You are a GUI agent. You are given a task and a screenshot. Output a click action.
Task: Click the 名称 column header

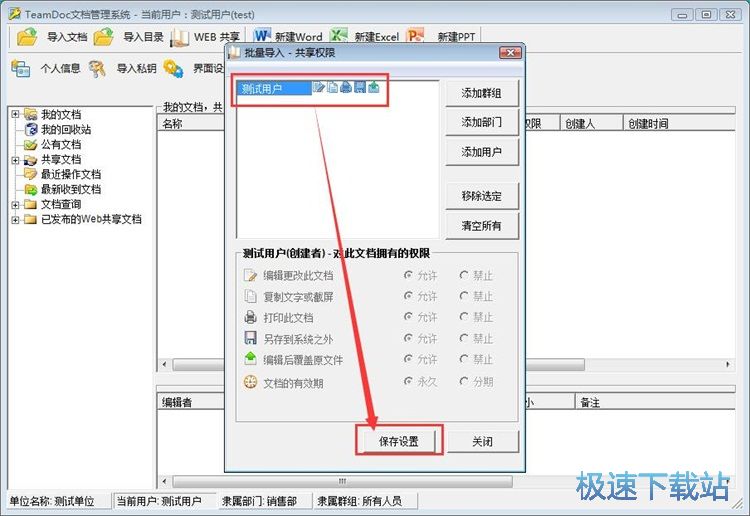(x=191, y=123)
